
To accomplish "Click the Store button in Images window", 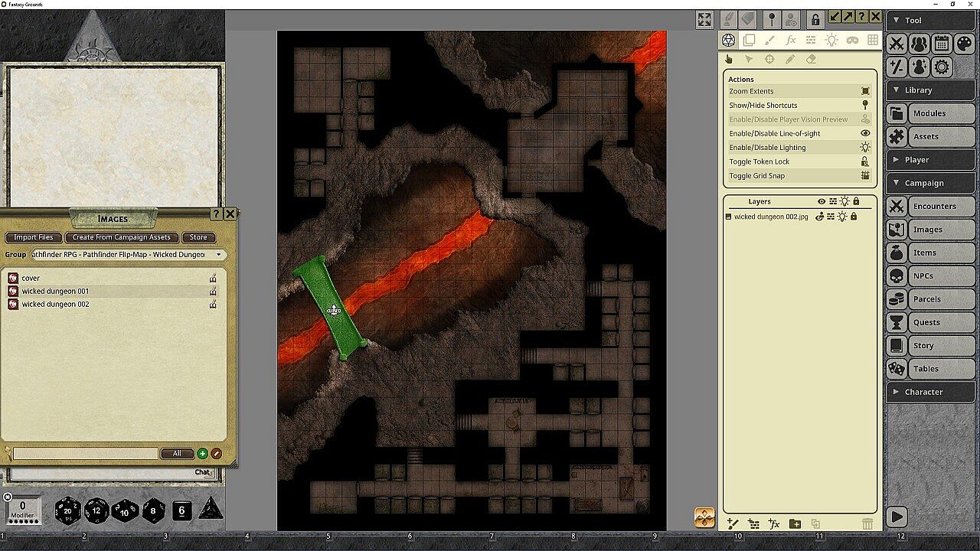I will tap(198, 237).
